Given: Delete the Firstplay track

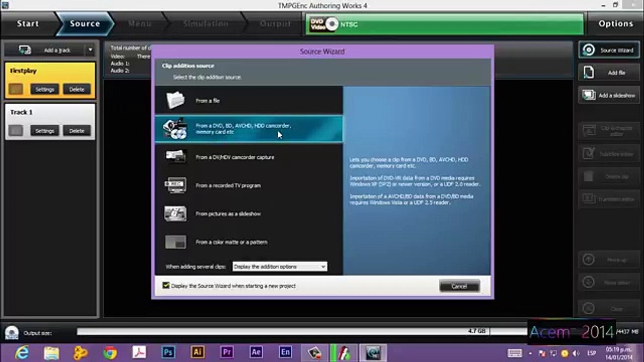Looking at the screenshot, I should (x=76, y=89).
